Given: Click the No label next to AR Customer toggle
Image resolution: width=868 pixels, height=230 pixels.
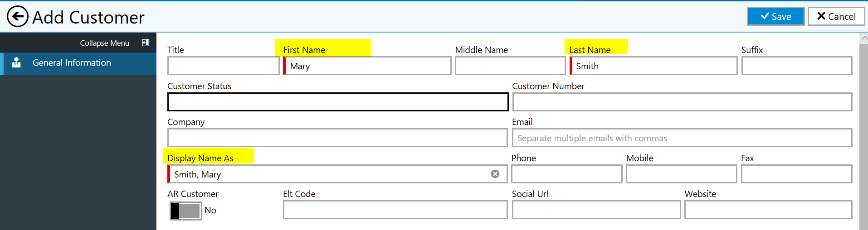Looking at the screenshot, I should (x=210, y=210).
